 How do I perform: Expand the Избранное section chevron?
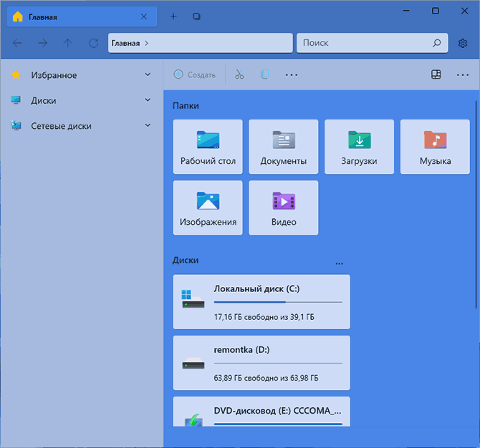pos(148,74)
